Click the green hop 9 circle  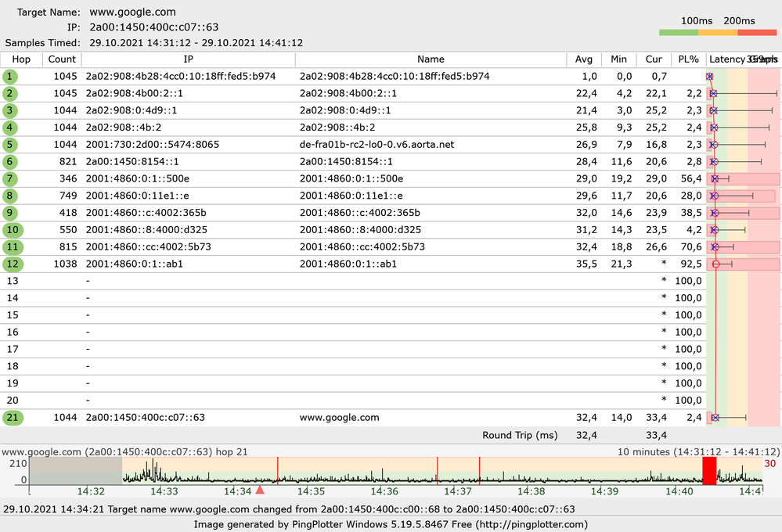pos(10,213)
